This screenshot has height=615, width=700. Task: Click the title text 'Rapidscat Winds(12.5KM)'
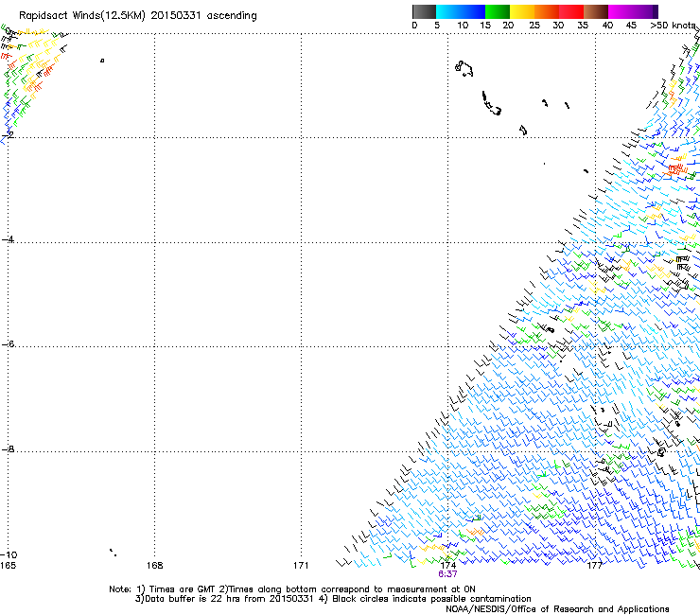pos(82,16)
